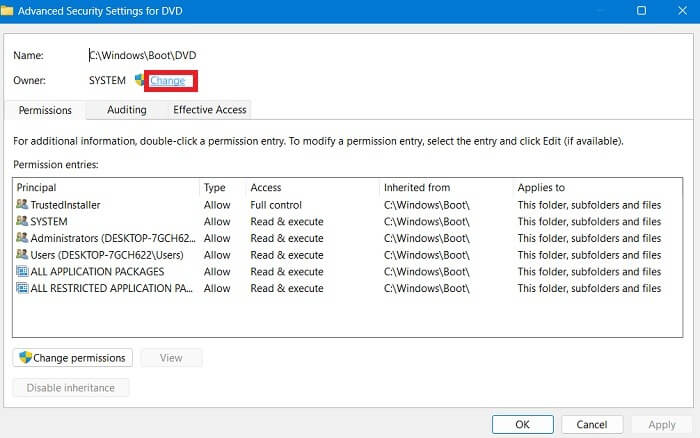Click the Cancel button
700x438 pixels.
click(592, 424)
